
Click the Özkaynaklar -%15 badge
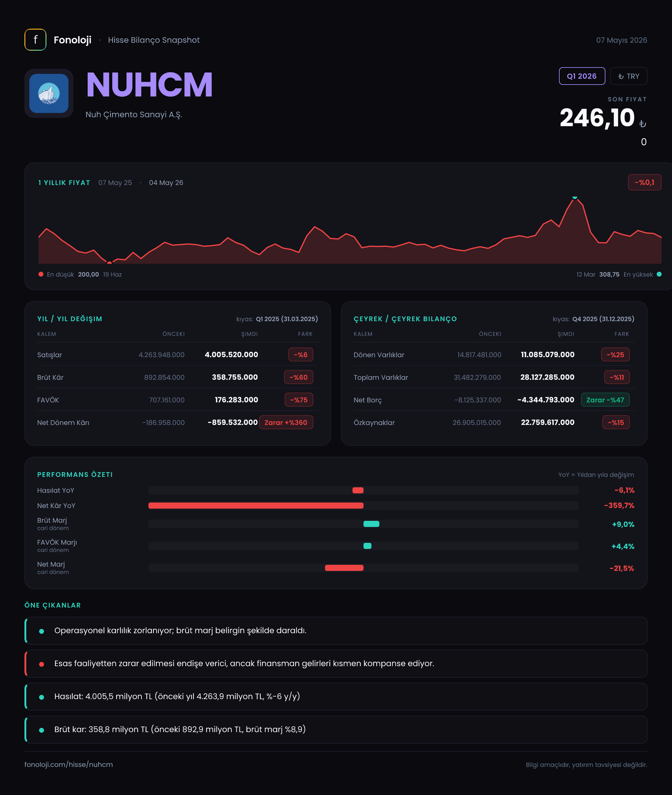pyautogui.click(x=615, y=423)
